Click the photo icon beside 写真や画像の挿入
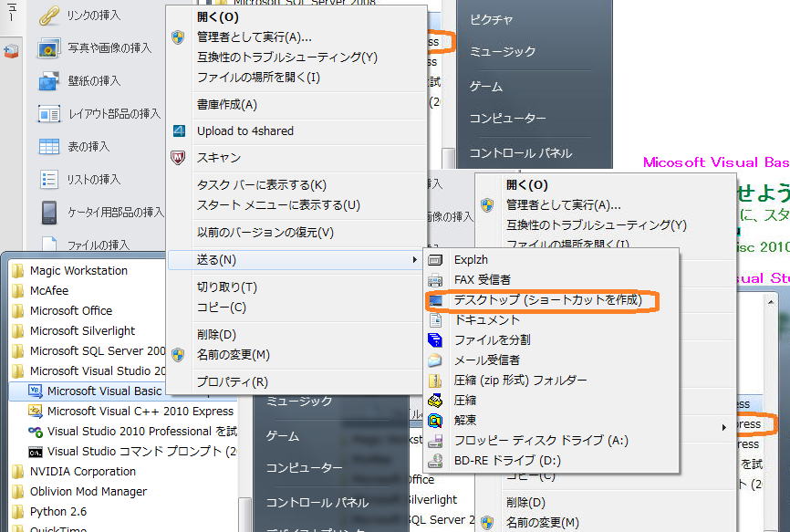This screenshot has width=790, height=532. (49, 48)
